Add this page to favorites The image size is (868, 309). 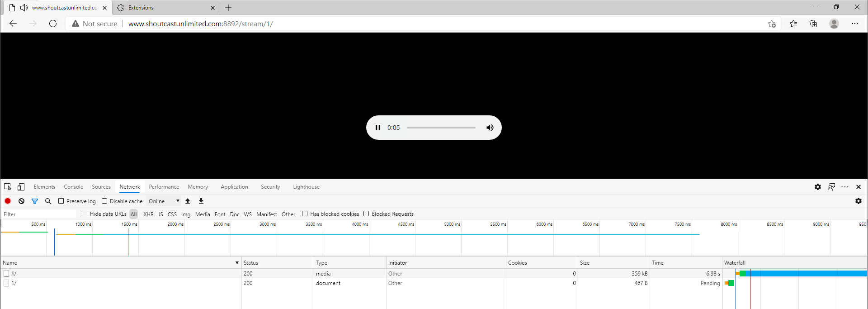click(x=772, y=24)
